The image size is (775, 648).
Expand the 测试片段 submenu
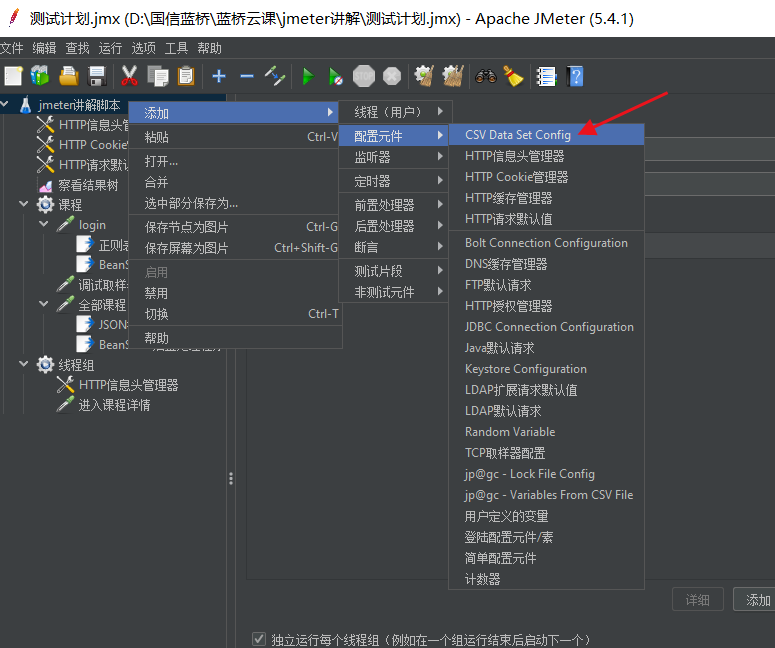click(393, 271)
